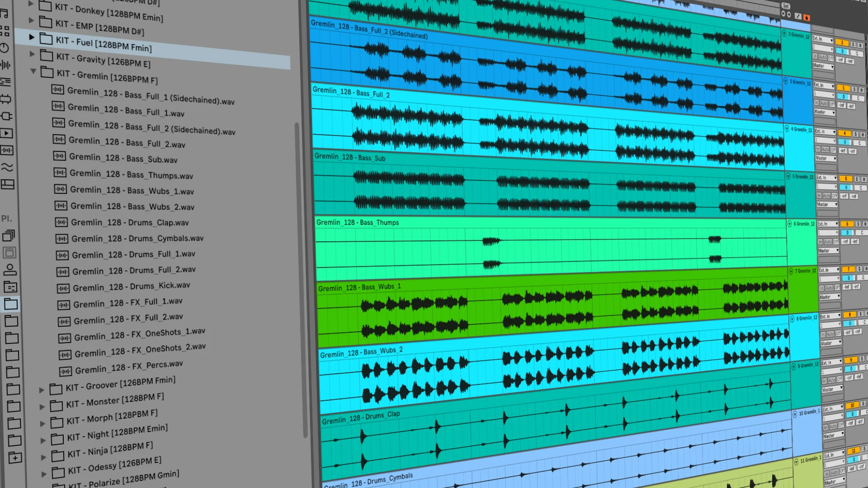Open User Library person icon in Places
868x488 pixels.
pyautogui.click(x=9, y=270)
